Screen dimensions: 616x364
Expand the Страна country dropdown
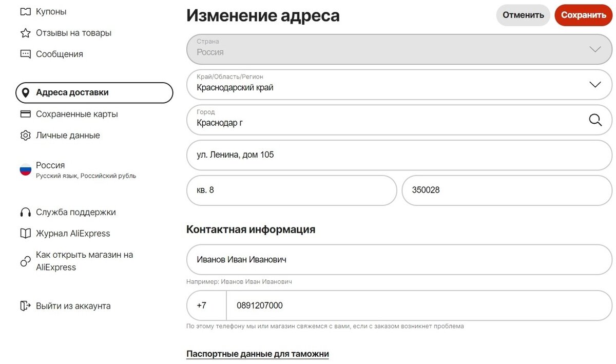pyautogui.click(x=595, y=49)
